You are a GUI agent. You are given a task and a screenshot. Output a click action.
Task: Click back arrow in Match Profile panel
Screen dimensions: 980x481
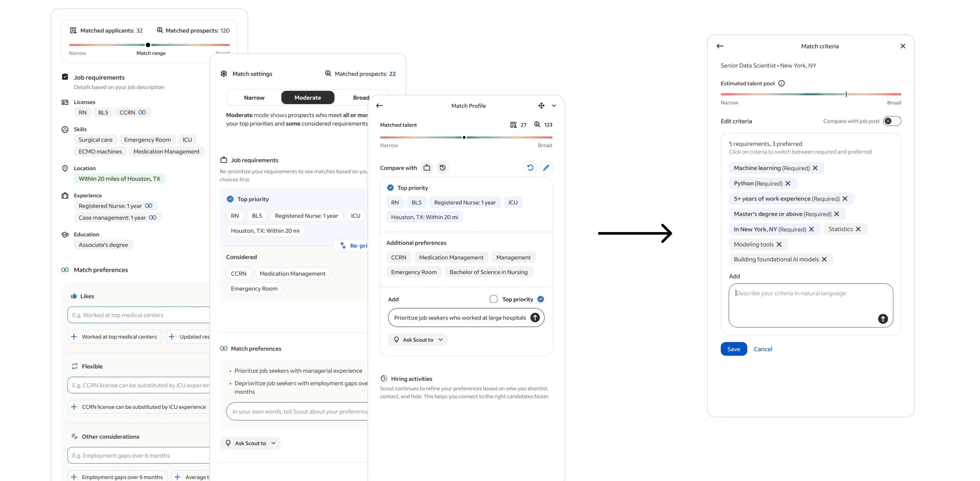click(379, 105)
